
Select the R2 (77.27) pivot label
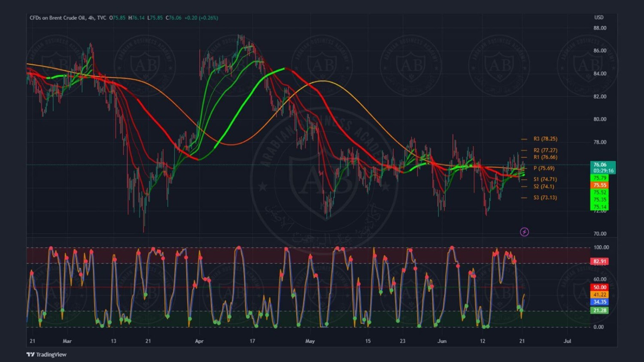[x=545, y=150]
